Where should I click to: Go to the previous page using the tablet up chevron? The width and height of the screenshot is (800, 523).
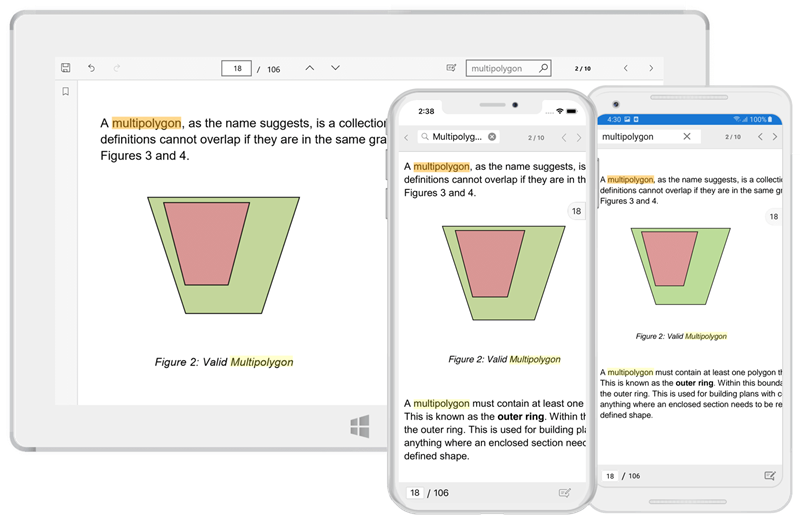coord(309,68)
